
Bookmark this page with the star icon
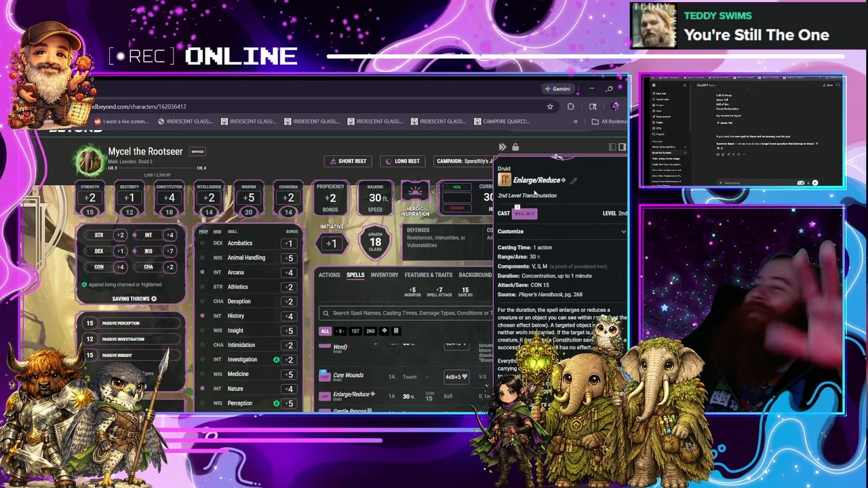point(550,106)
